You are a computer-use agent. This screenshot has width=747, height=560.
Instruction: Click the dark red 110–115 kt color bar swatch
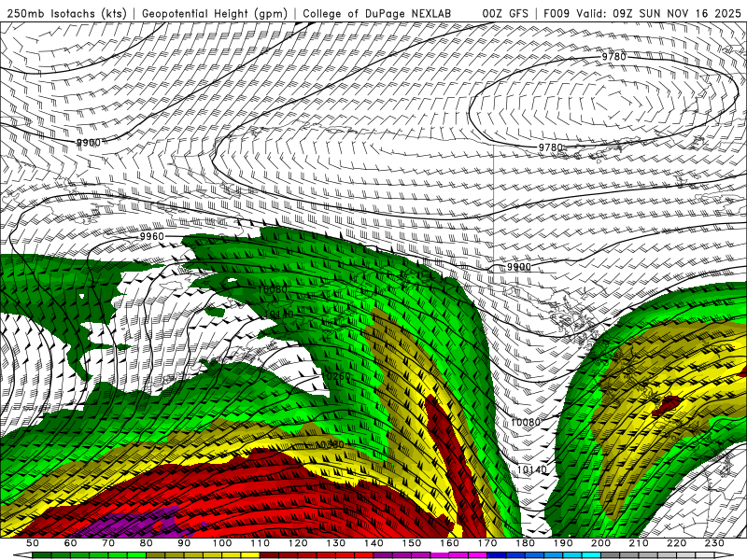(269, 555)
